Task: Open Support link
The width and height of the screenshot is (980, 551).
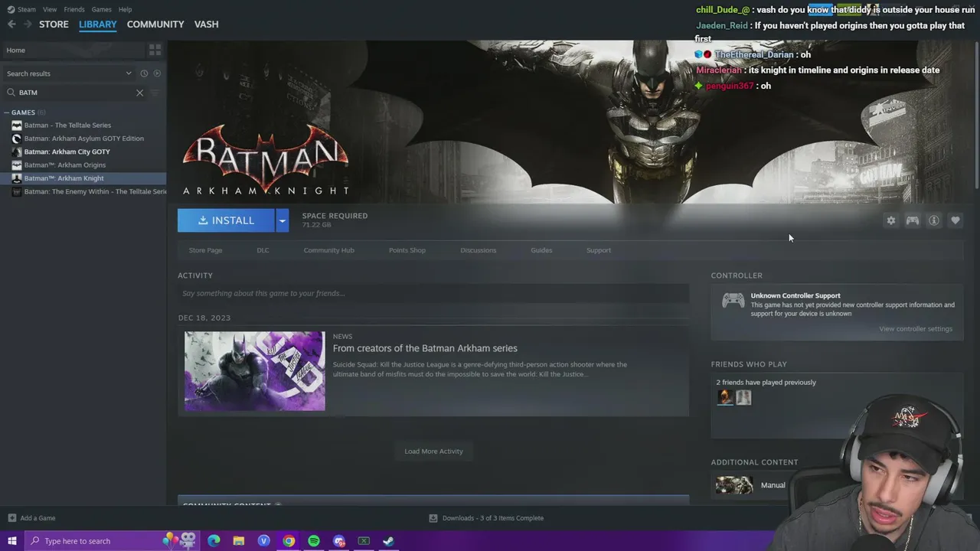Action: [x=599, y=250]
